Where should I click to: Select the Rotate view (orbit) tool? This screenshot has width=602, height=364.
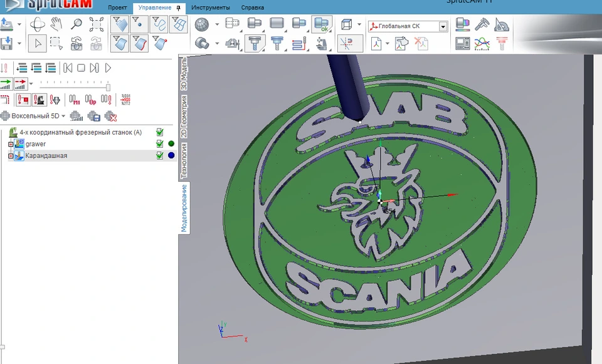(x=37, y=24)
